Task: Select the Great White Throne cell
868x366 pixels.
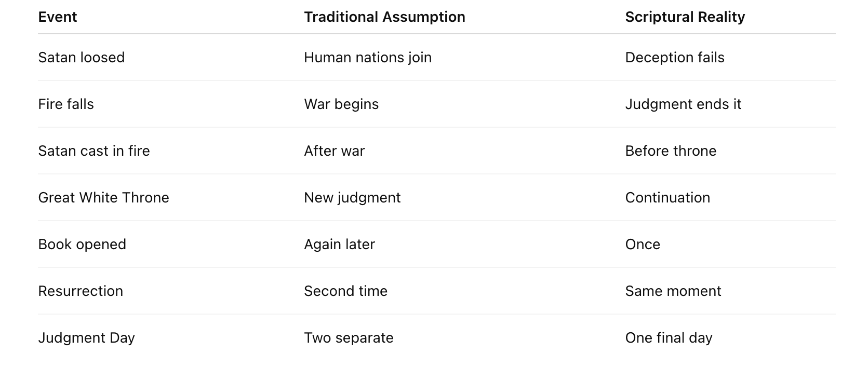Action: pos(103,198)
